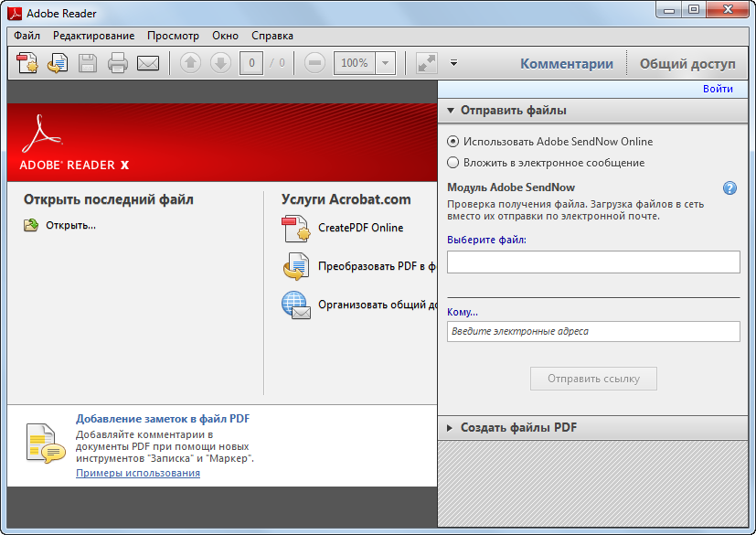Click the Save floppy disk icon
Viewport: 756px width, 535px height.
click(x=88, y=63)
